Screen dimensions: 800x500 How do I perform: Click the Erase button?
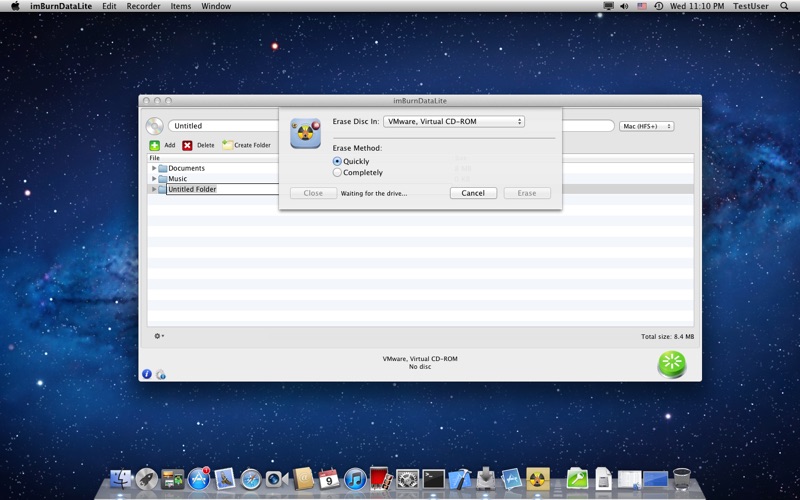[527, 193]
